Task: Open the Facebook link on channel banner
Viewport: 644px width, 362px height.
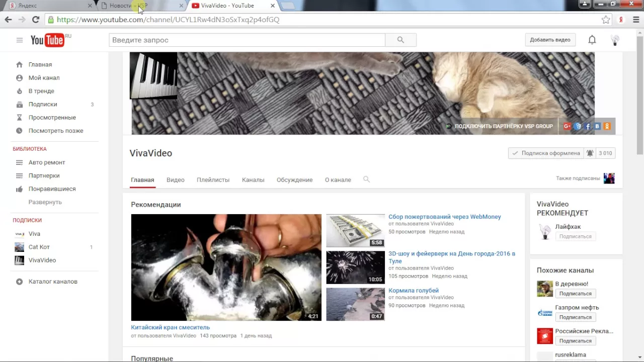Action: [x=588, y=126]
